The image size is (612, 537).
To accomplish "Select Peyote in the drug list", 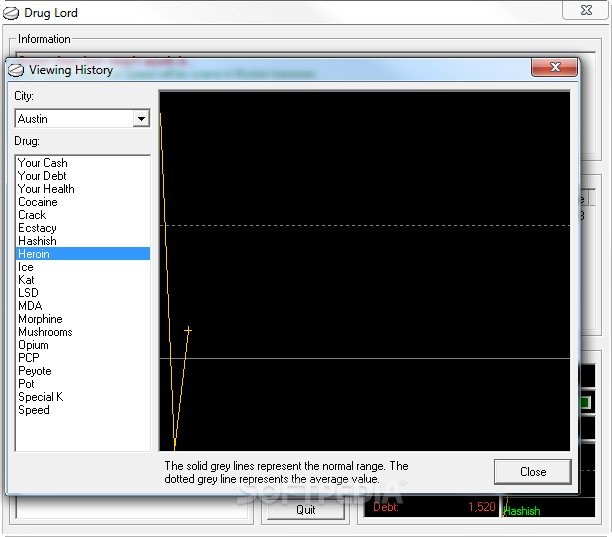I will pos(83,371).
